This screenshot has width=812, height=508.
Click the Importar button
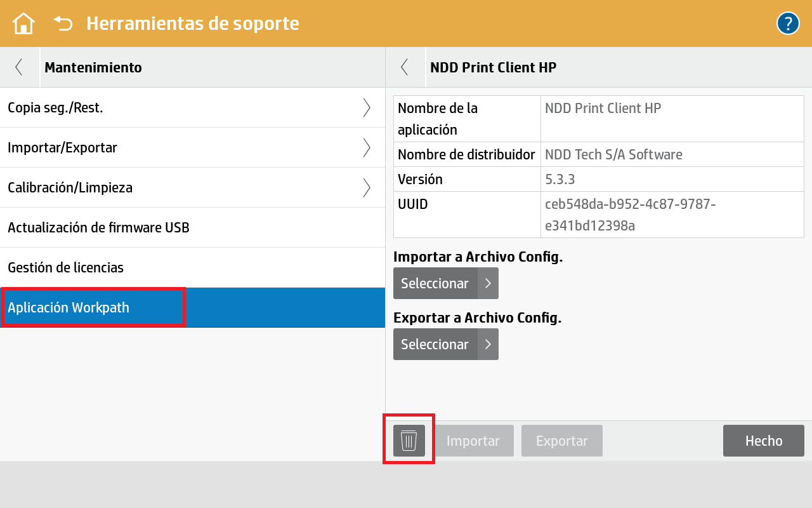pyautogui.click(x=473, y=441)
